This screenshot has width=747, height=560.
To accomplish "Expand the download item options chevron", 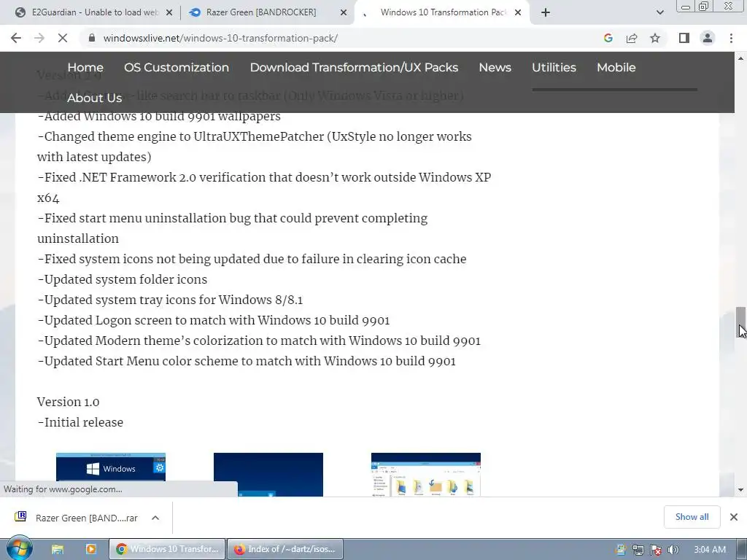I will click(155, 518).
